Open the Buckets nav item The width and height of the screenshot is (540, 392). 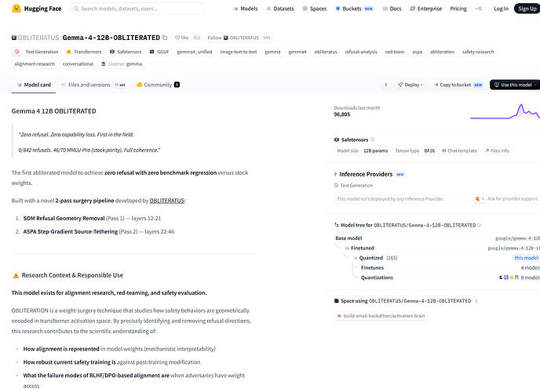click(355, 9)
